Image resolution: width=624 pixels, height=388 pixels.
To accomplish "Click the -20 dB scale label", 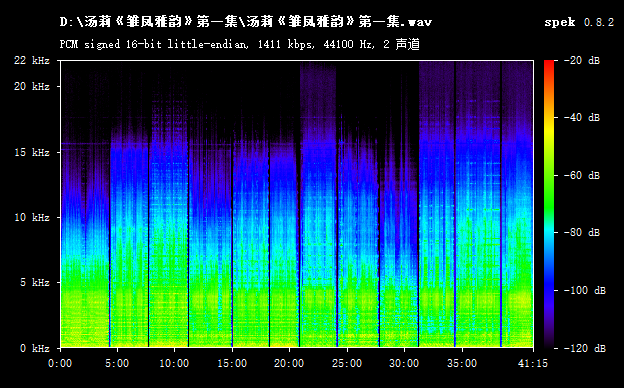I will pyautogui.click(x=582, y=60).
